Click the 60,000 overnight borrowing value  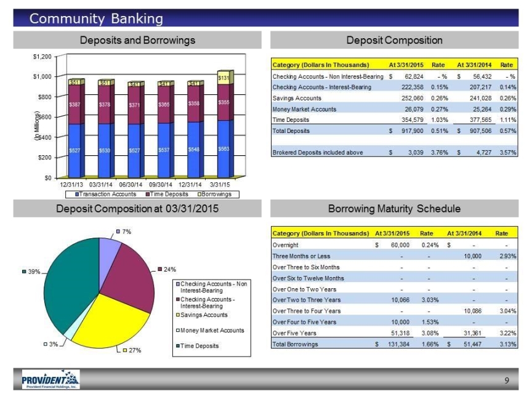400,245
